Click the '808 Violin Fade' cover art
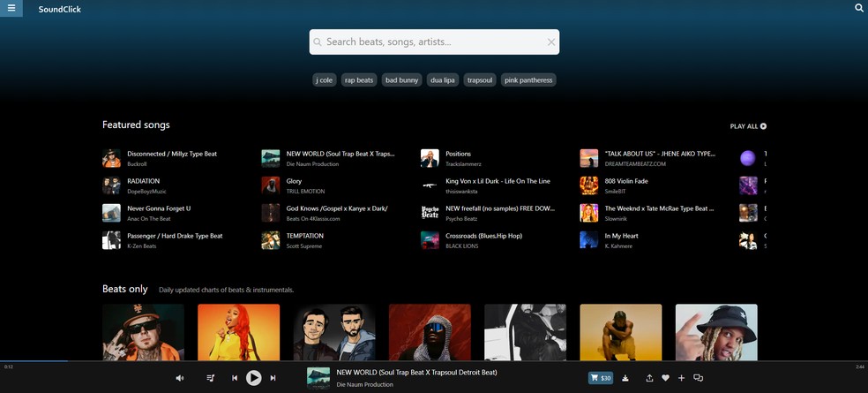868x393 pixels. click(x=589, y=185)
